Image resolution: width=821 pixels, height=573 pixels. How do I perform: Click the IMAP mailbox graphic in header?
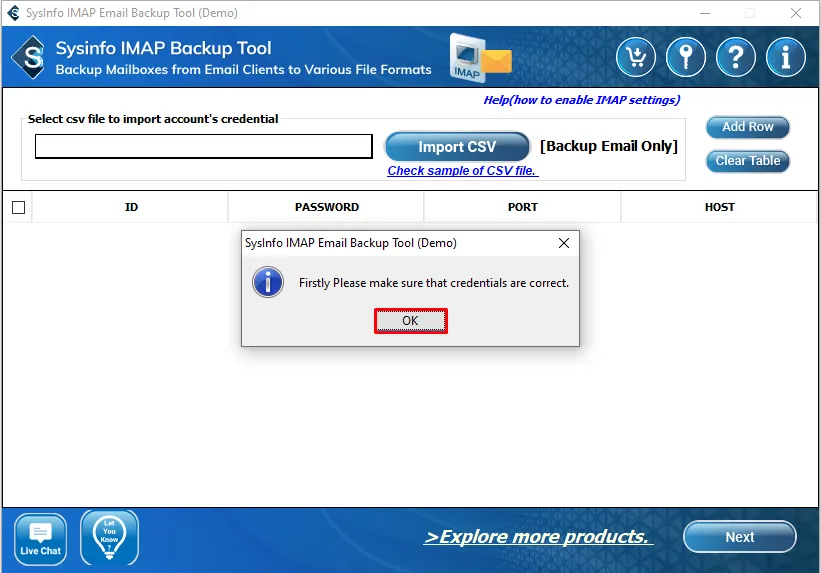(480, 58)
